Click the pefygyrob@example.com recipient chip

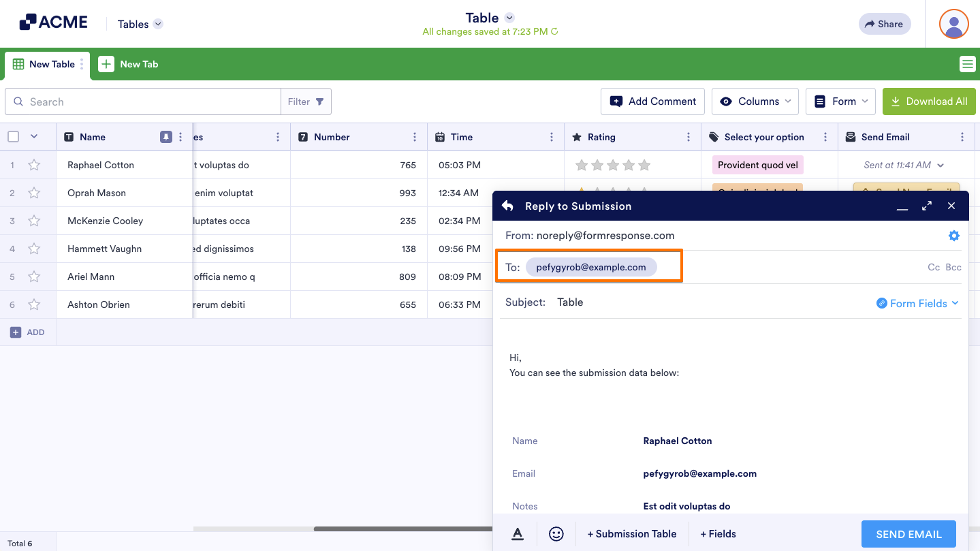[591, 267]
